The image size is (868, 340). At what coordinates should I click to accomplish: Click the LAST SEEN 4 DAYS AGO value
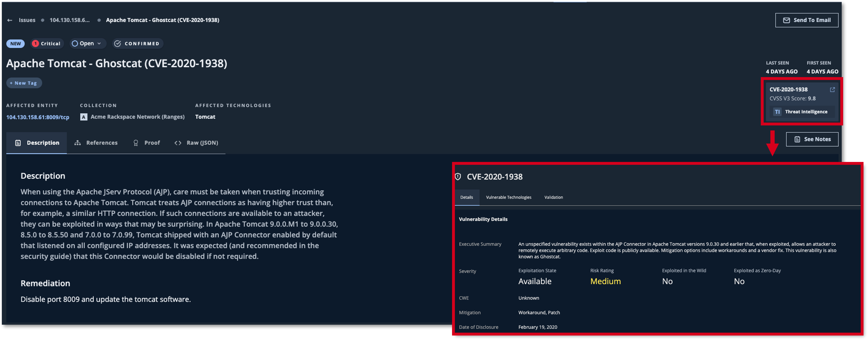coord(781,72)
